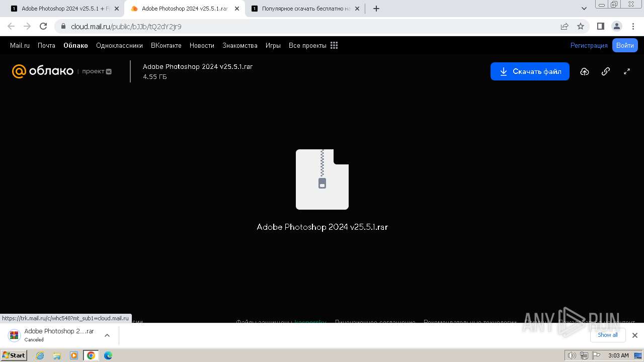Image resolution: width=644 pixels, height=362 pixels.
Task: Close the Популярное скачать бесплатно tab
Action: (x=357, y=9)
